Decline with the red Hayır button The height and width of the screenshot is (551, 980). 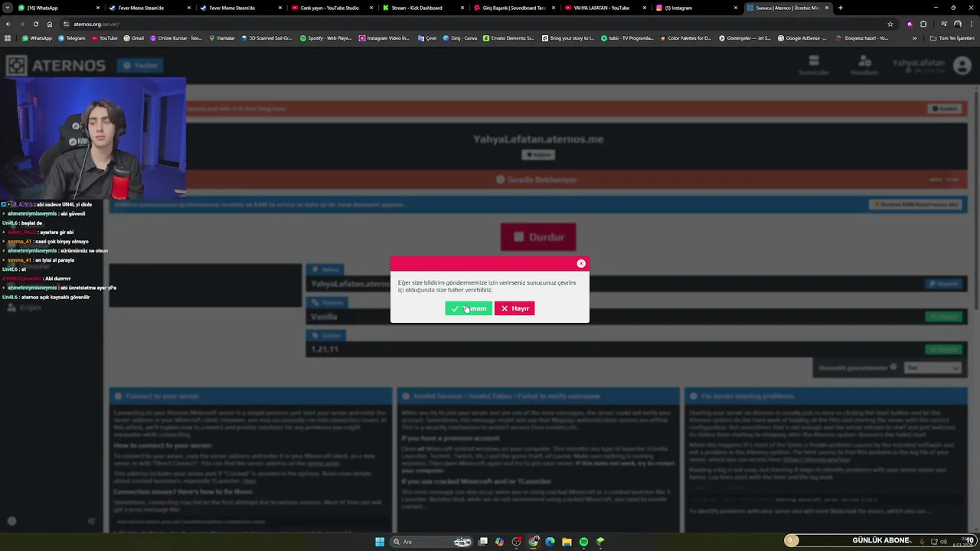(514, 308)
